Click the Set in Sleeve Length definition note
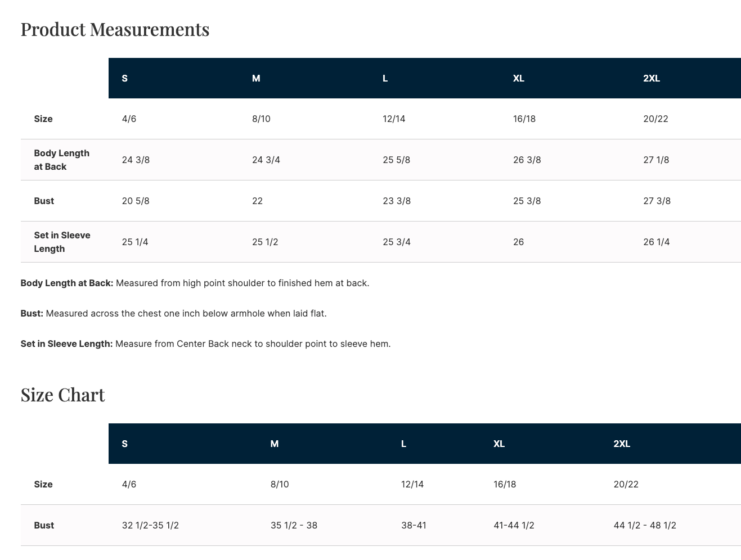This screenshot has width=741, height=560. coord(205,344)
